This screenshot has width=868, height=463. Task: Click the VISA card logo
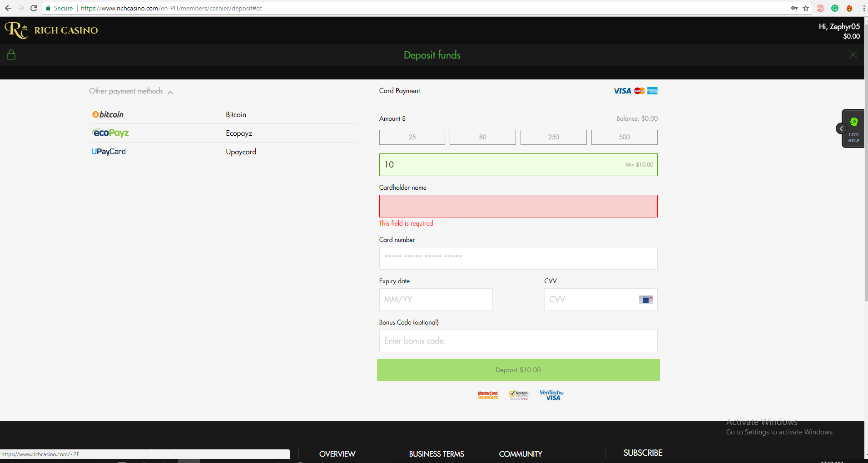pos(622,91)
